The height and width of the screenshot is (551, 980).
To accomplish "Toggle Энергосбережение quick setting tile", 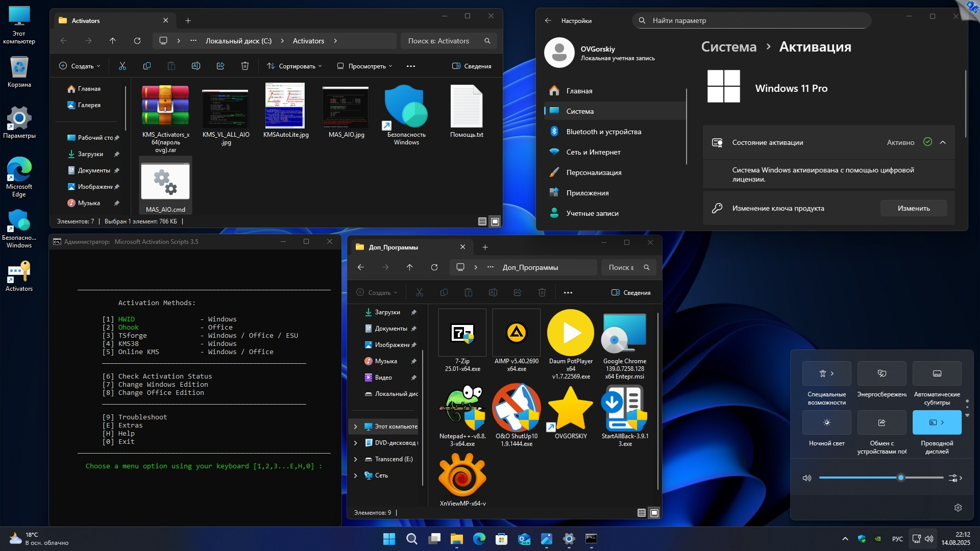I will [x=882, y=373].
